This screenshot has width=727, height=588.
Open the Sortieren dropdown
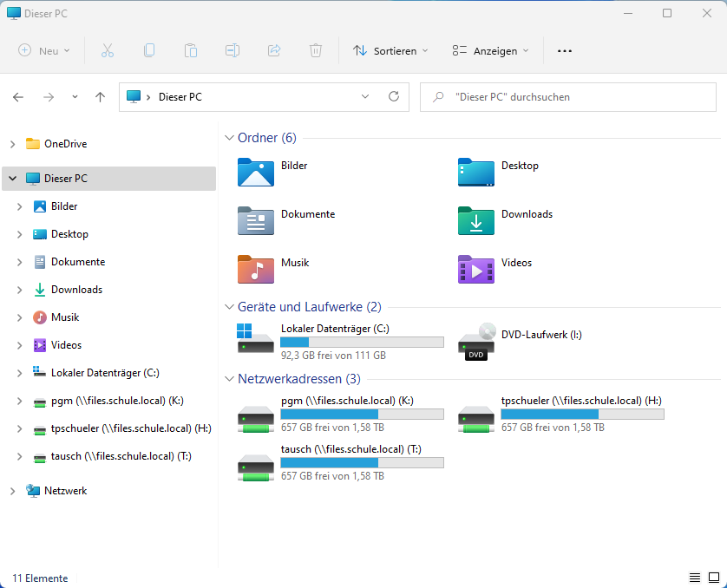click(x=390, y=50)
